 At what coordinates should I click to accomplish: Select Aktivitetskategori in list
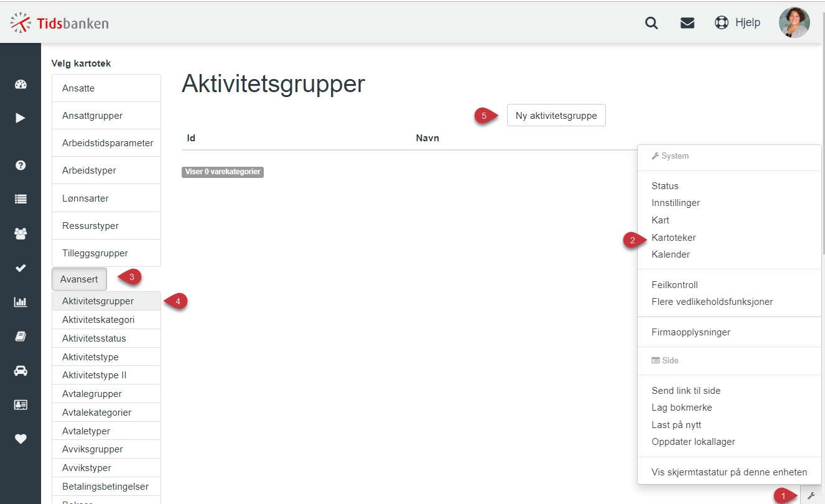106,320
